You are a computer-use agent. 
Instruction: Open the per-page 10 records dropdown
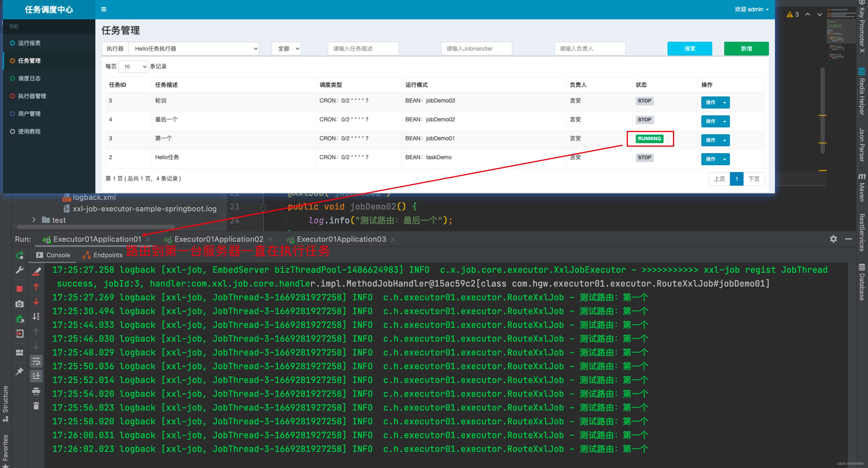pos(134,66)
